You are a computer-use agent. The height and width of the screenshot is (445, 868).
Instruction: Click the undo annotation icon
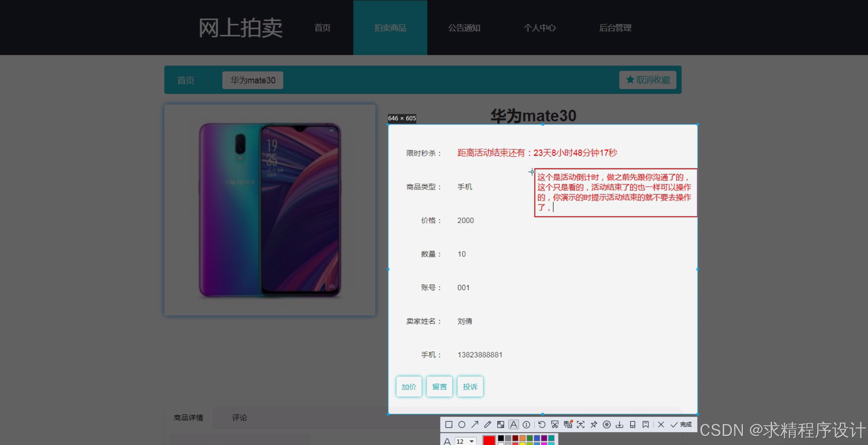pyautogui.click(x=542, y=424)
